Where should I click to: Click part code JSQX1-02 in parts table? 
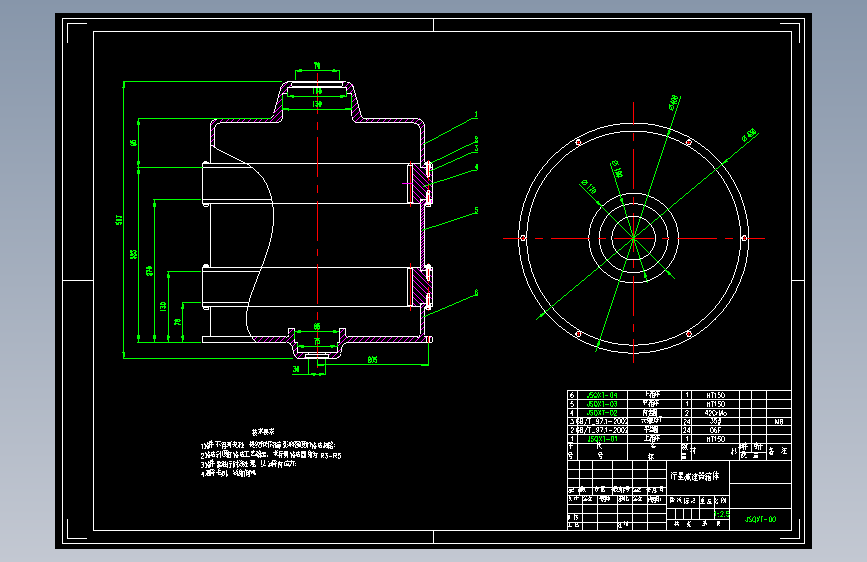(602, 413)
